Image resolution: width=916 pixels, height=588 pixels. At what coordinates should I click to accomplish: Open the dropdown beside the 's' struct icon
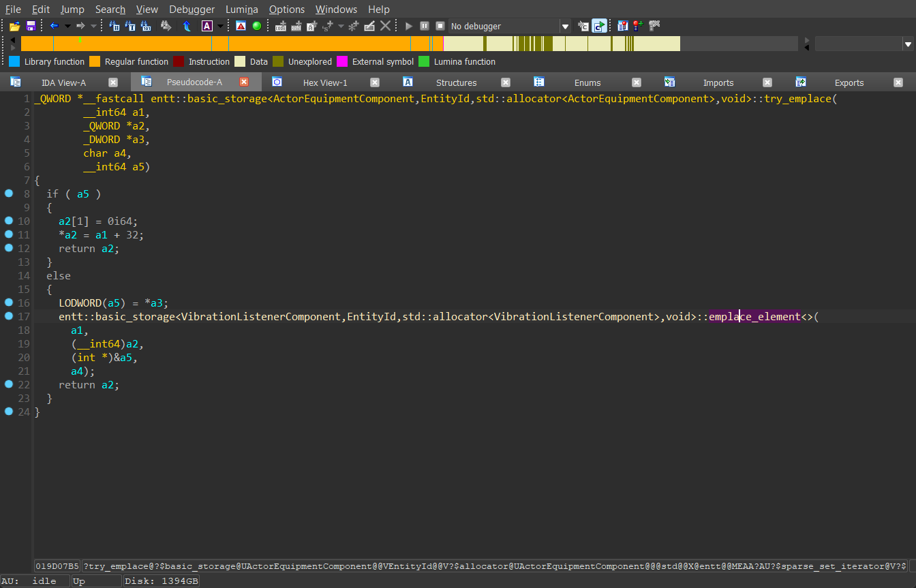coord(341,26)
